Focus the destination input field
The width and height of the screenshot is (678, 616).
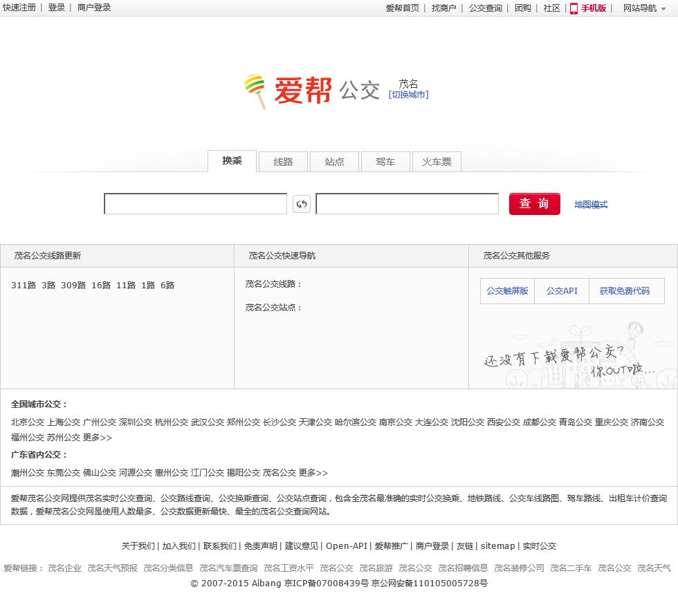[x=407, y=204]
